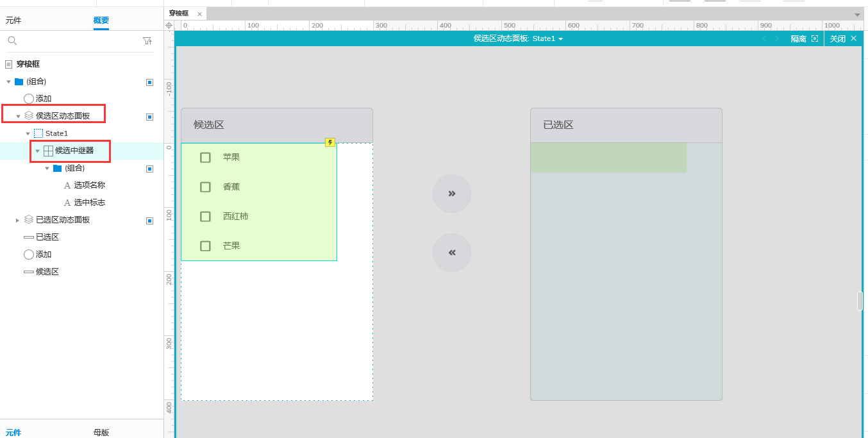Open the bottom 元件 tab
This screenshot has width=868, height=438.
point(13,432)
